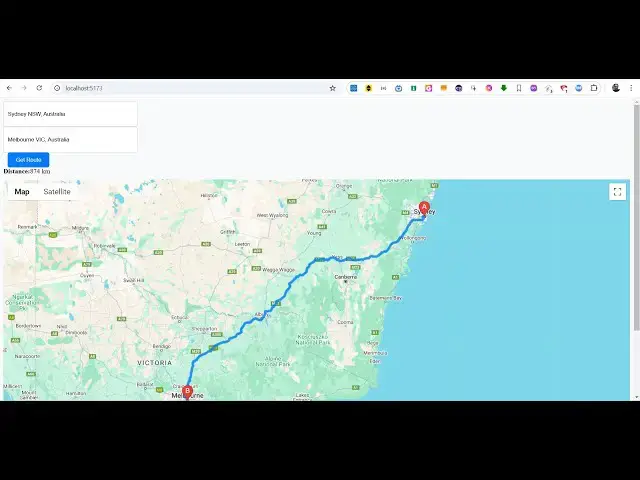Open the blue grid extension icon

(353, 88)
